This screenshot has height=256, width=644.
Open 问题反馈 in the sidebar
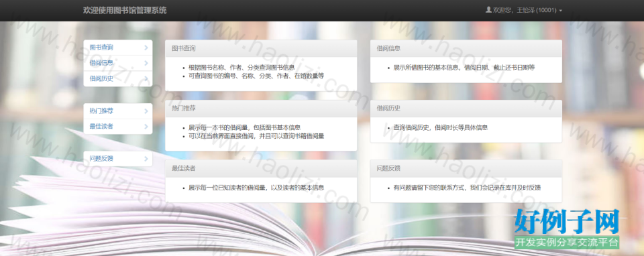[118, 158]
